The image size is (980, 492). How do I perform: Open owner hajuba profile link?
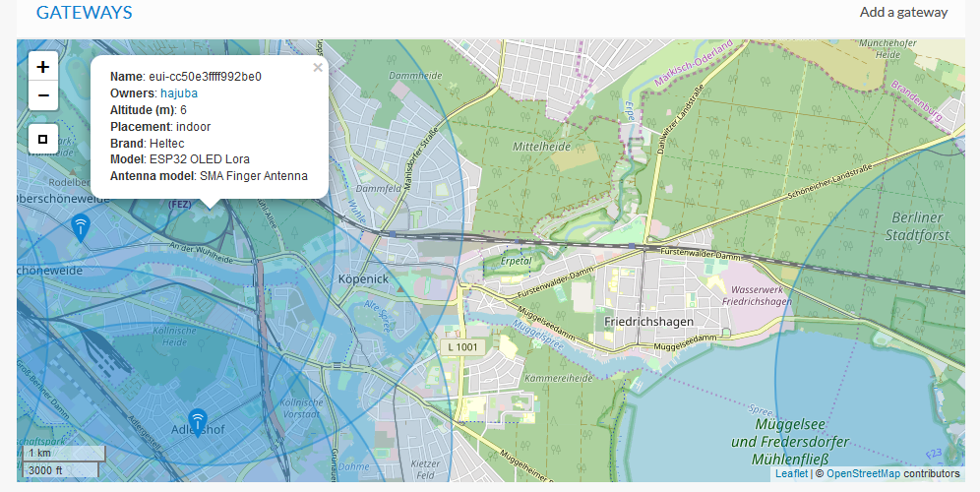click(x=179, y=93)
